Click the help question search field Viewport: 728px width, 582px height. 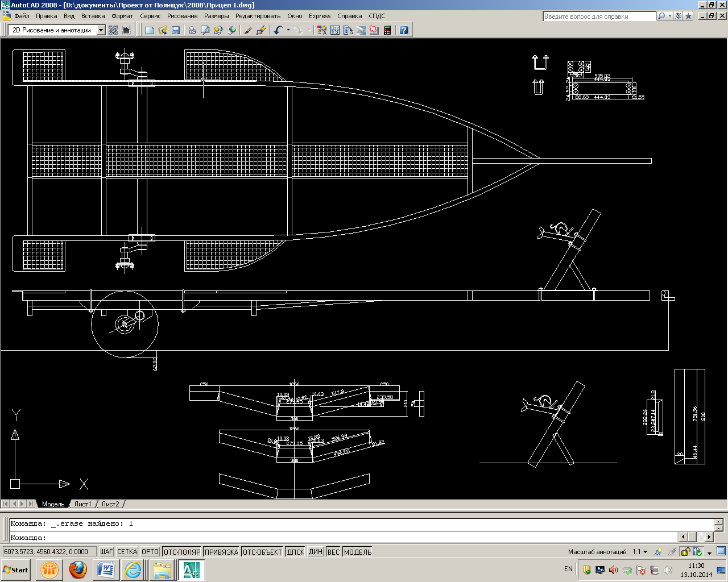(x=599, y=16)
